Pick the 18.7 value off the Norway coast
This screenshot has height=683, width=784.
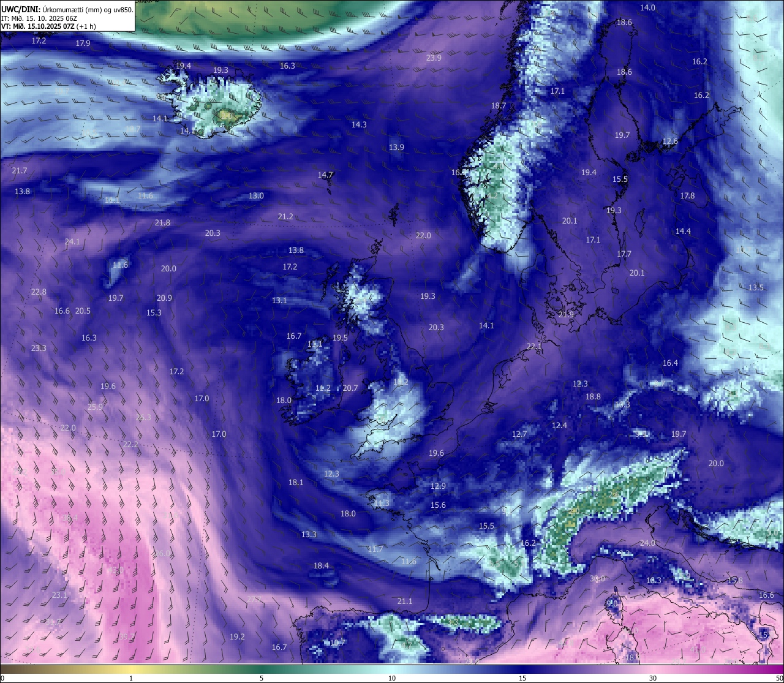point(499,105)
